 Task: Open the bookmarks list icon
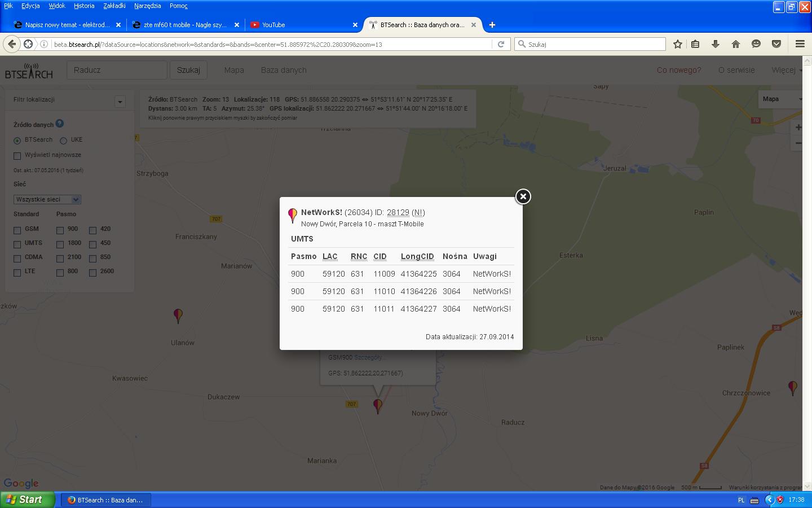tap(695, 44)
